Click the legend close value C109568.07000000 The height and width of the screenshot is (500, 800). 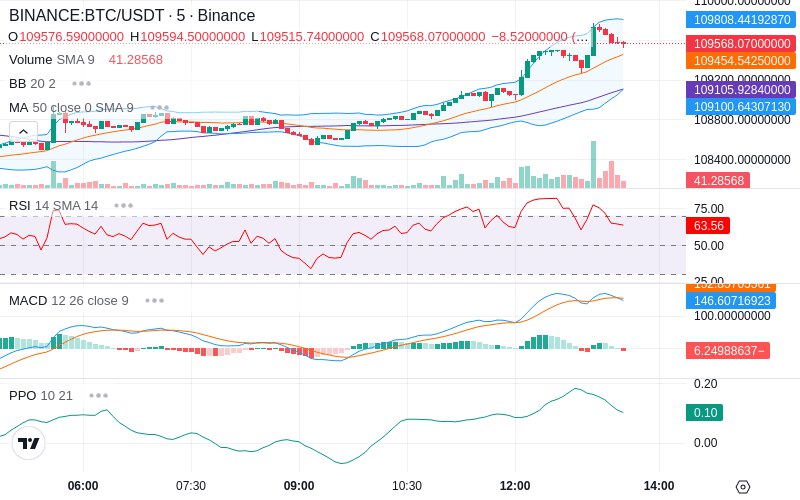[x=428, y=37]
